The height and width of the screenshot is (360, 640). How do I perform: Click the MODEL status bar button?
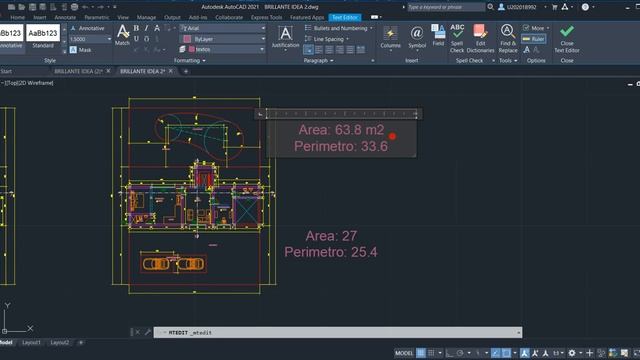(x=404, y=353)
